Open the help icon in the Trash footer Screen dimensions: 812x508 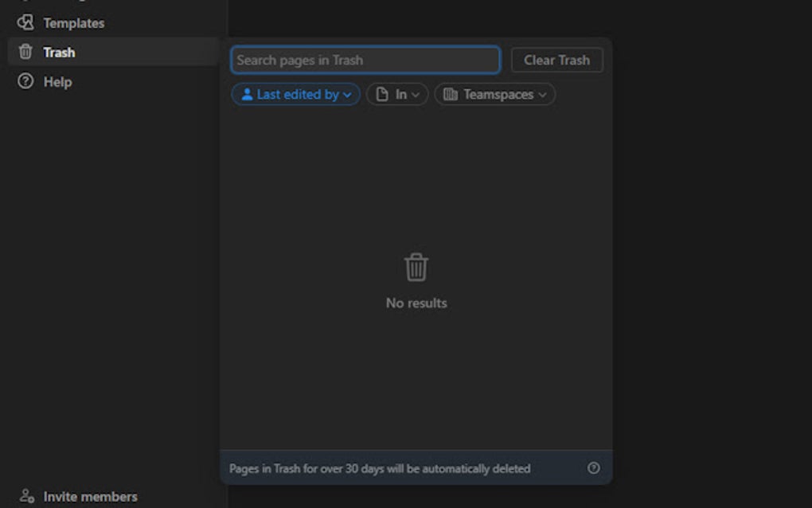click(594, 468)
